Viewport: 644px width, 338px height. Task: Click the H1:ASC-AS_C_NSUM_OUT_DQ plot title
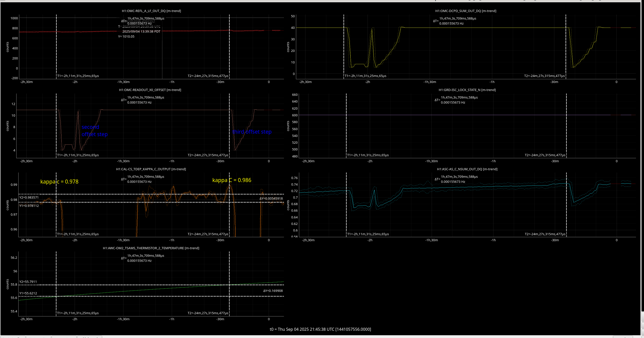click(x=467, y=169)
